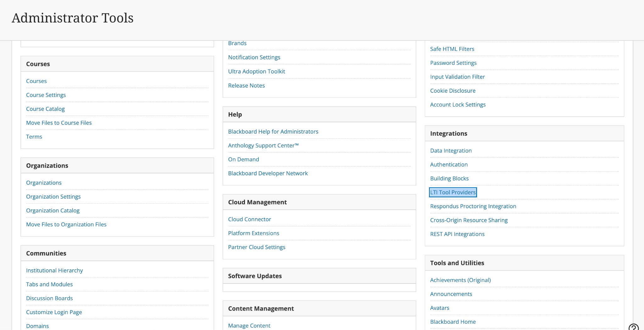Open Respondus Proctoring Integration
The width and height of the screenshot is (644, 330).
pyautogui.click(x=473, y=206)
